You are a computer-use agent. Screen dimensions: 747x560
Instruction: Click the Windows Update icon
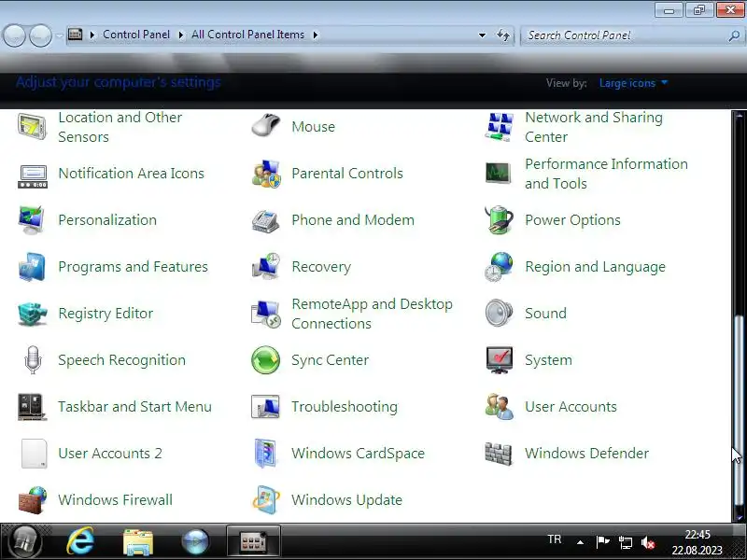(265, 500)
